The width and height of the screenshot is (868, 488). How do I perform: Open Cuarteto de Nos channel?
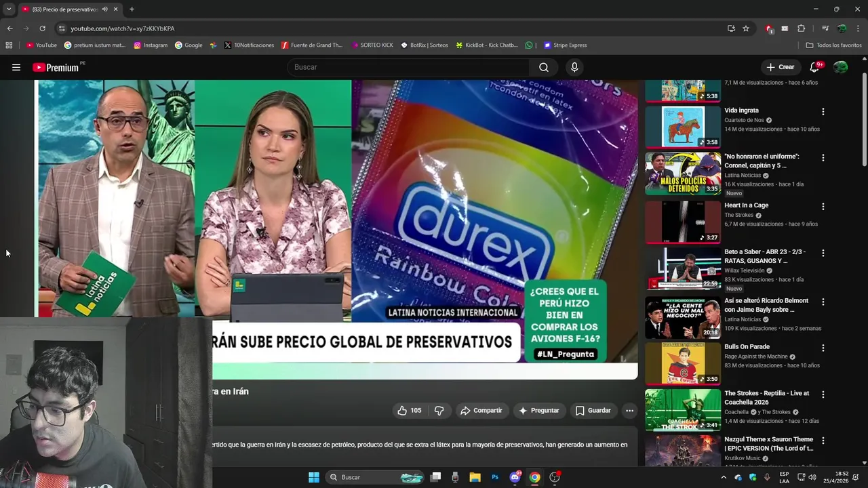744,120
